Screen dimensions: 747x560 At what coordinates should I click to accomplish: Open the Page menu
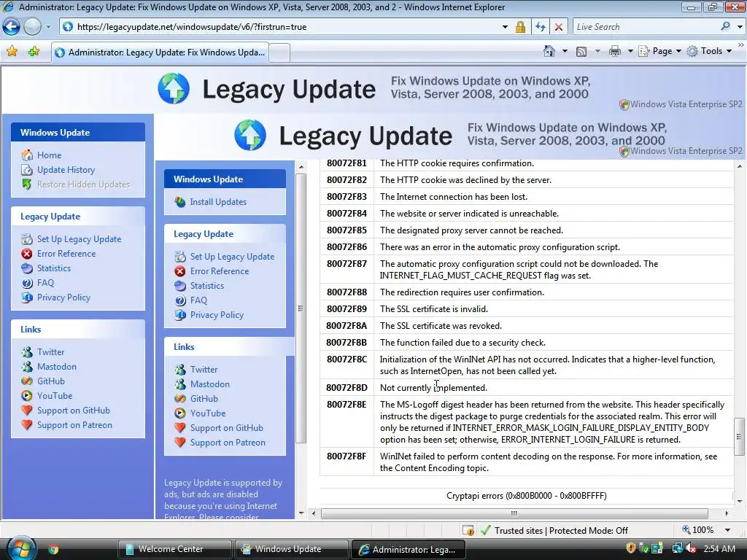click(659, 51)
